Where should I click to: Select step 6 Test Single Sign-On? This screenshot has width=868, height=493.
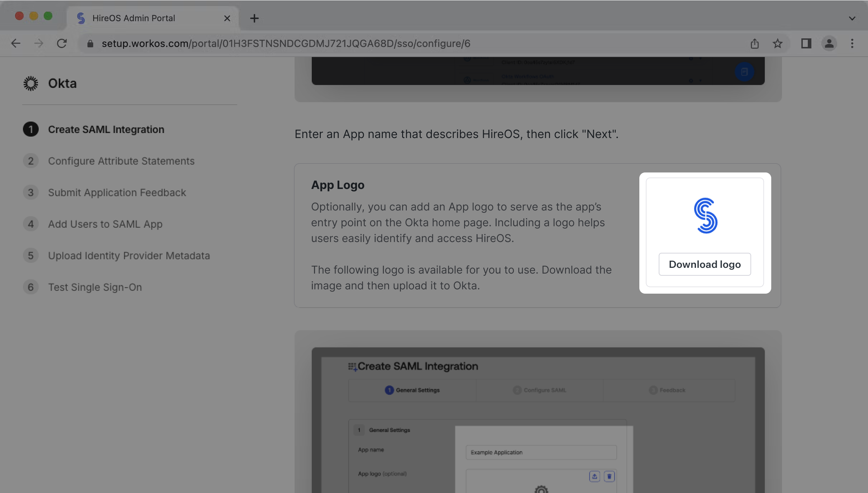tap(95, 287)
